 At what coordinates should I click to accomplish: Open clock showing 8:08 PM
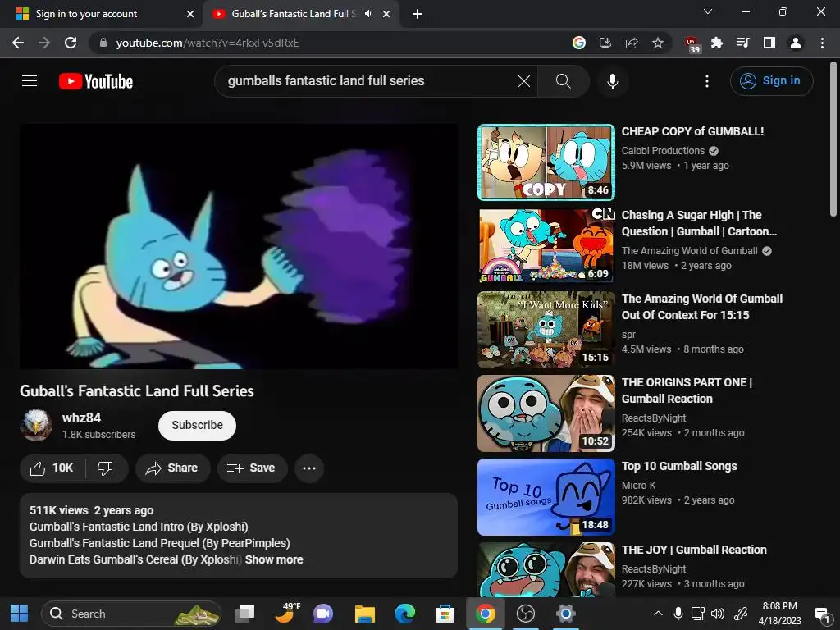779,614
